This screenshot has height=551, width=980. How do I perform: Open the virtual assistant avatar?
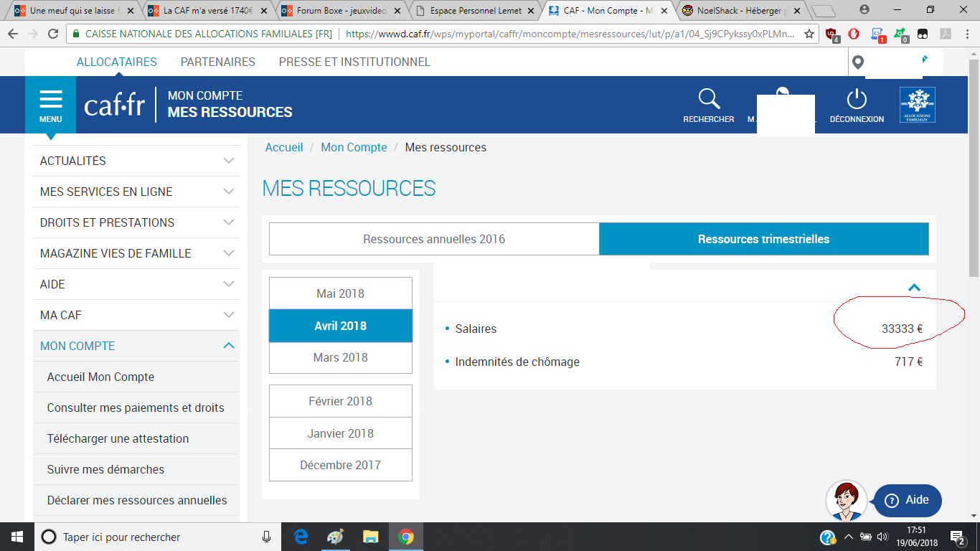[846, 500]
